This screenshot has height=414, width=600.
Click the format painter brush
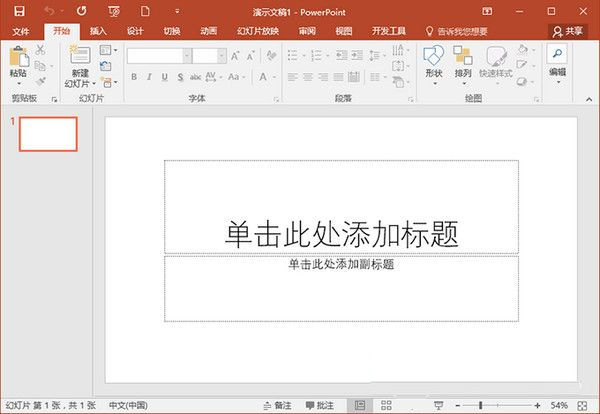pos(40,81)
